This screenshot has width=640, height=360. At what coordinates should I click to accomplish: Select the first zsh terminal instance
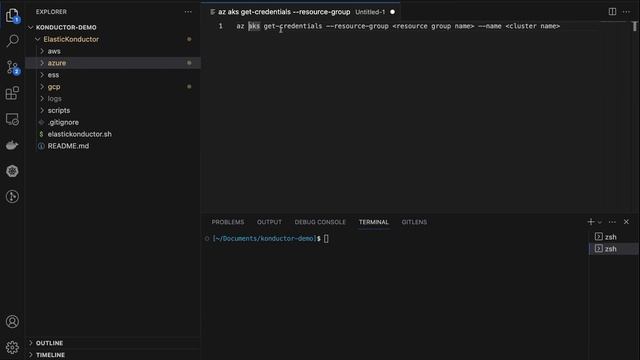tap(613, 237)
